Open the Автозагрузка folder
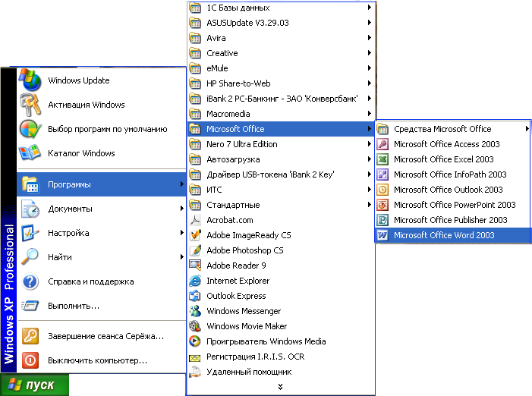This screenshot has height=396, width=532. pos(281,159)
